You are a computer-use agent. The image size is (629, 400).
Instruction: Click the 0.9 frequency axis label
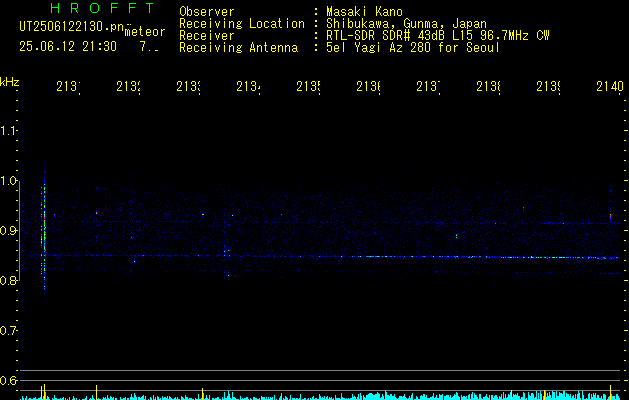[x=8, y=230]
